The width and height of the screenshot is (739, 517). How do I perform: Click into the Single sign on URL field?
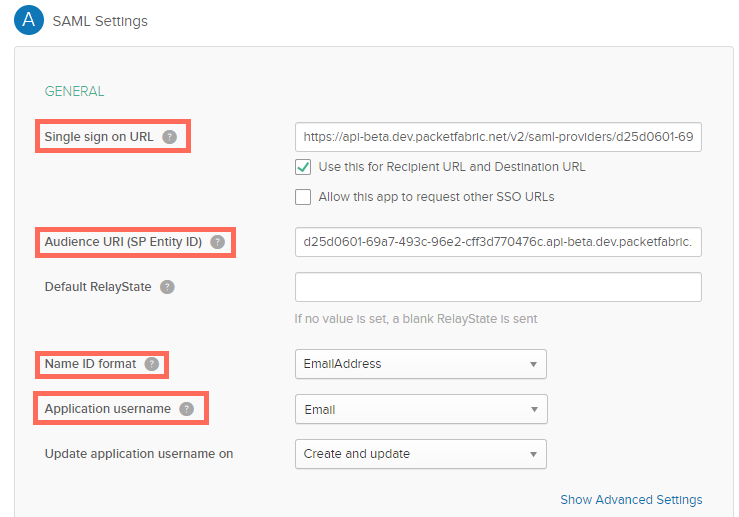[498, 137]
